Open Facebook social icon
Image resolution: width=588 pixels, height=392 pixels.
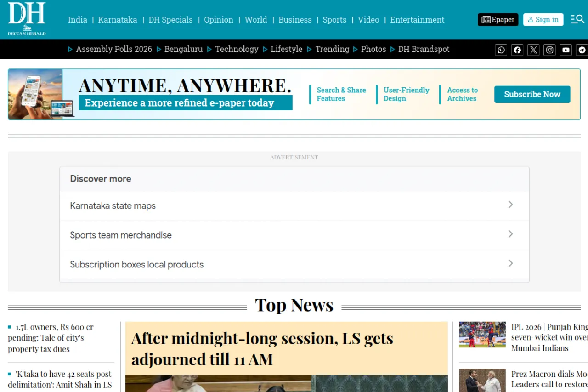pyautogui.click(x=517, y=50)
